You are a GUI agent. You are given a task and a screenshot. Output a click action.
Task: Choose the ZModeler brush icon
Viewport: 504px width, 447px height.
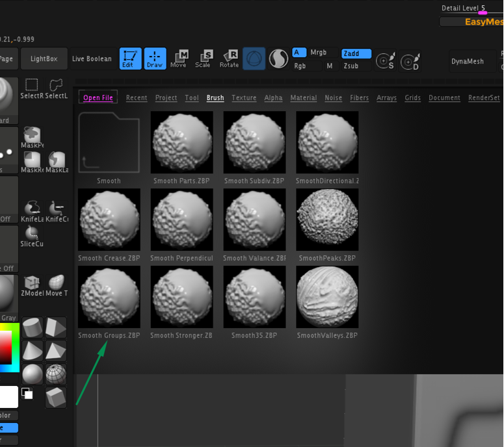coord(31,284)
